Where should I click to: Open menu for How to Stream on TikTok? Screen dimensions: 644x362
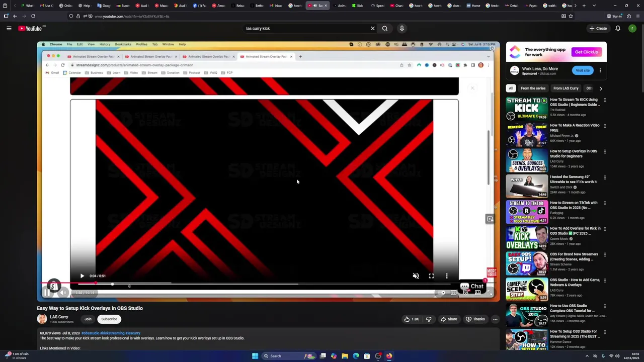point(605,203)
